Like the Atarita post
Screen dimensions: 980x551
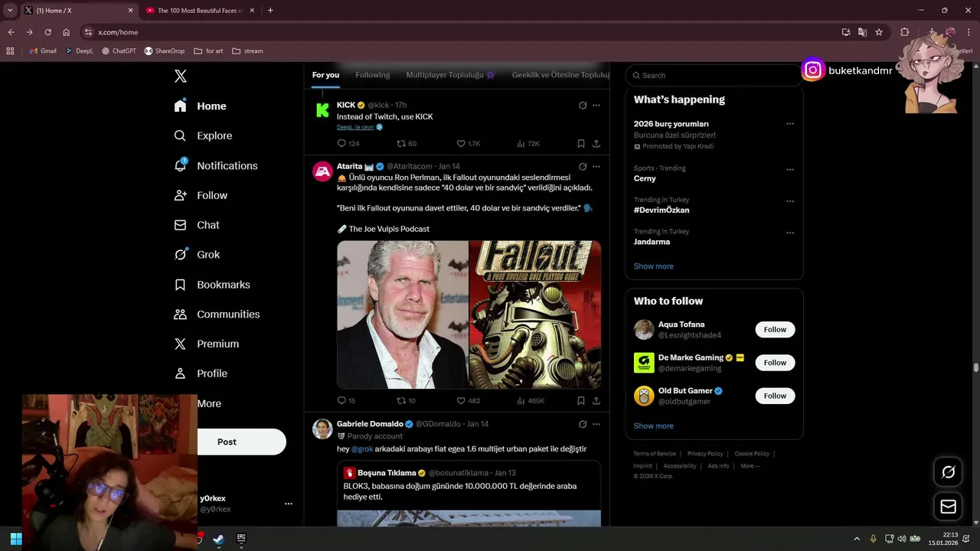(x=461, y=401)
